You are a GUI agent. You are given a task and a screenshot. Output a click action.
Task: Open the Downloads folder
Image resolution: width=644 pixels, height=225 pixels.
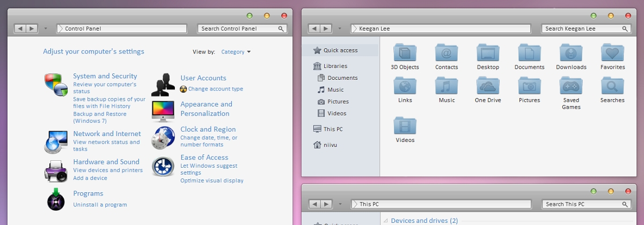click(x=571, y=52)
